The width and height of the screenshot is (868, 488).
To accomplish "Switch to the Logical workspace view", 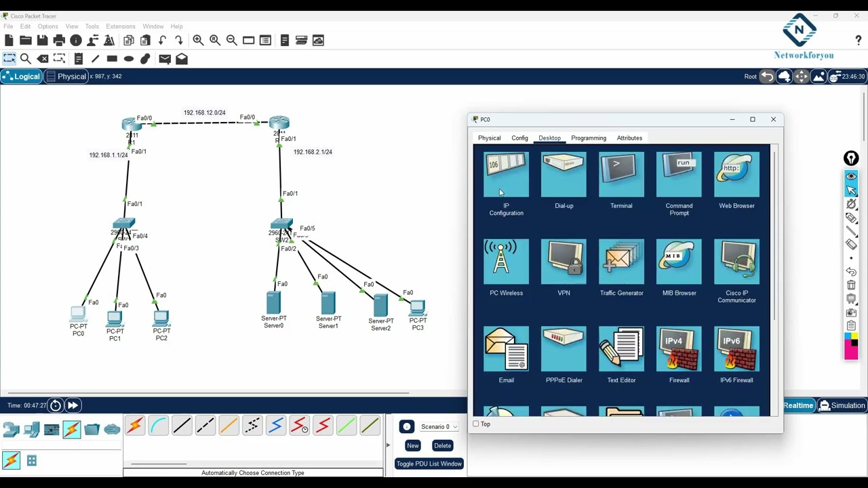I will [22, 77].
